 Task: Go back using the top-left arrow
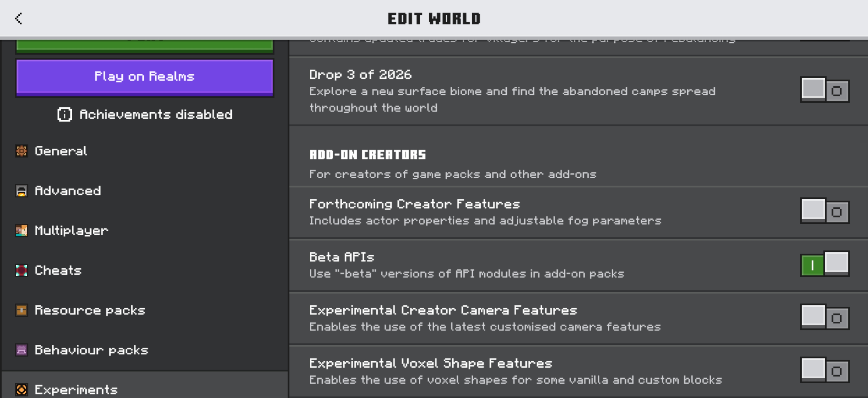tap(18, 18)
